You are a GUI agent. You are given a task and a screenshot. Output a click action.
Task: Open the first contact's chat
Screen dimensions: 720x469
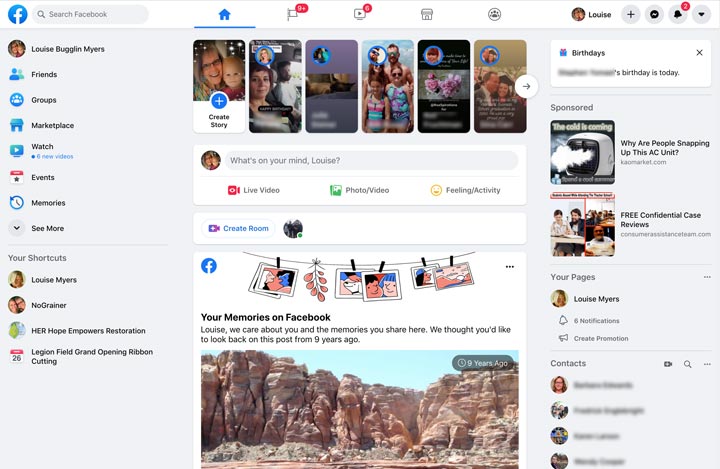592,385
